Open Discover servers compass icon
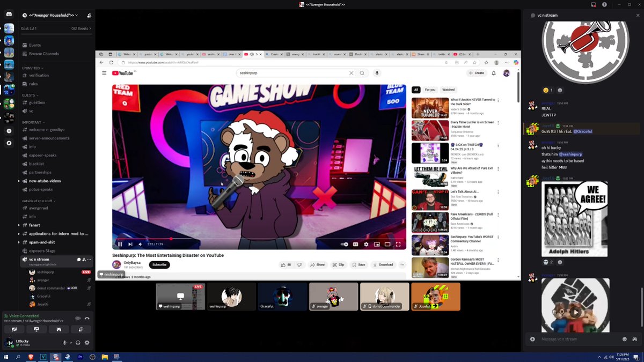Image resolution: width=644 pixels, height=362 pixels. point(9,143)
